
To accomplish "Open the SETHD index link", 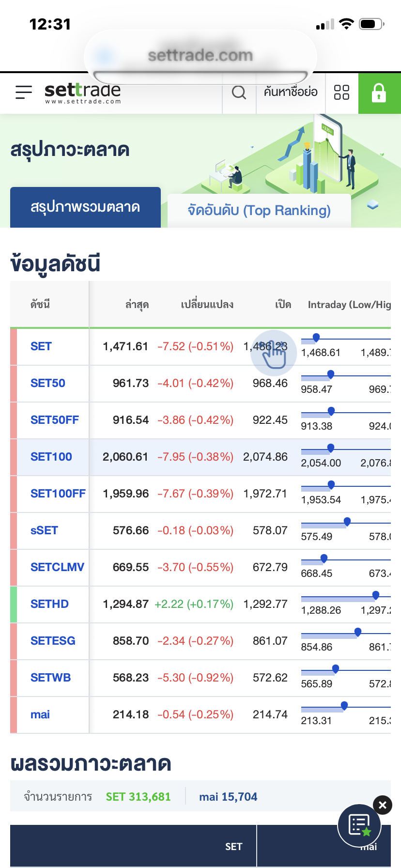I will [x=49, y=604].
